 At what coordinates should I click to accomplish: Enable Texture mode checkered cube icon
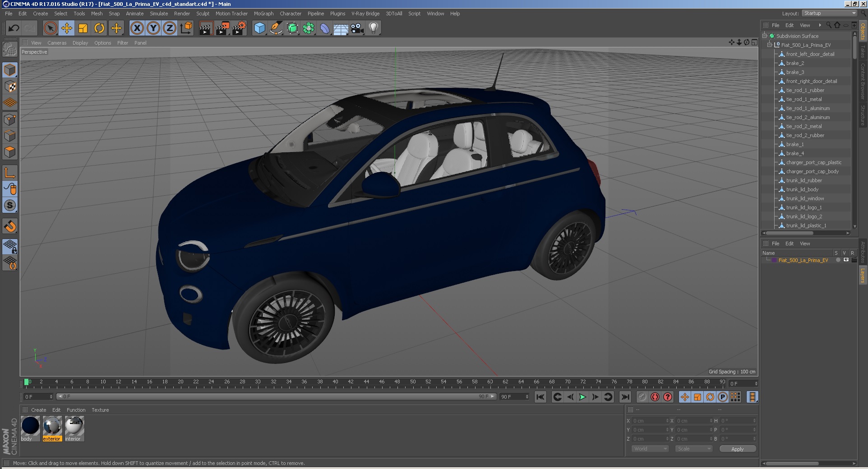click(x=10, y=87)
